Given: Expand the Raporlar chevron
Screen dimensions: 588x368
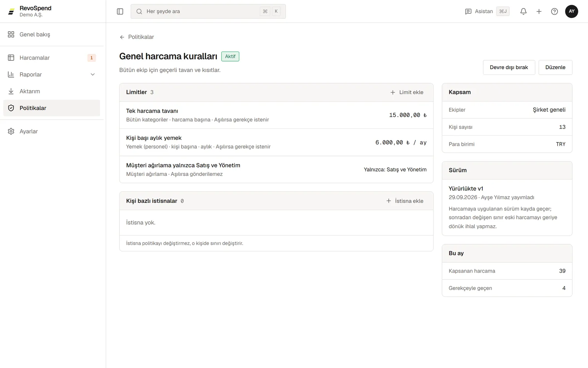Looking at the screenshot, I should point(93,74).
